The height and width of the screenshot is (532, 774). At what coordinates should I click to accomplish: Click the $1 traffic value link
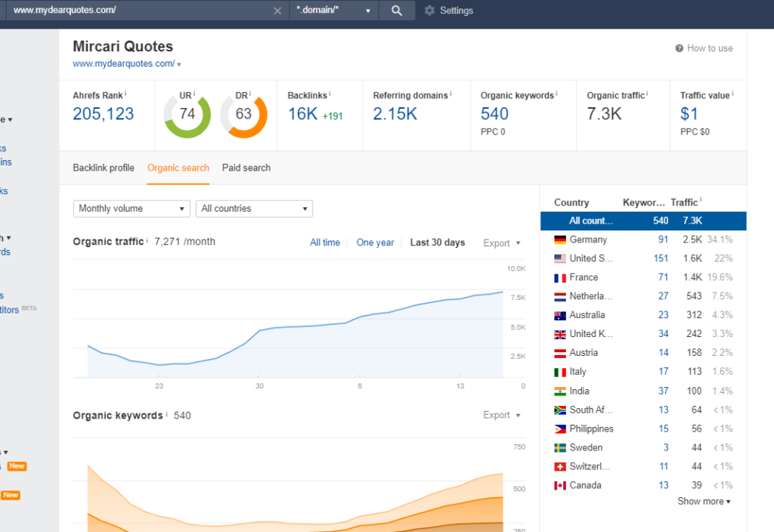pyautogui.click(x=689, y=114)
